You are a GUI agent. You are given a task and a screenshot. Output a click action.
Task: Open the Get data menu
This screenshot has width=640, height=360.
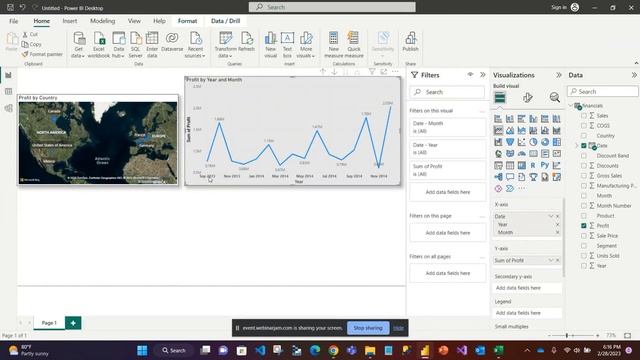click(x=78, y=45)
